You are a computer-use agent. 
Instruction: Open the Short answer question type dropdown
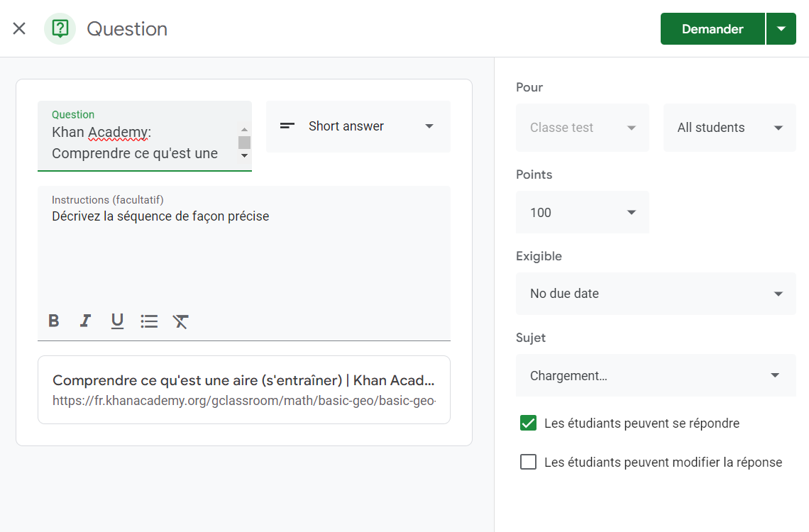click(358, 126)
